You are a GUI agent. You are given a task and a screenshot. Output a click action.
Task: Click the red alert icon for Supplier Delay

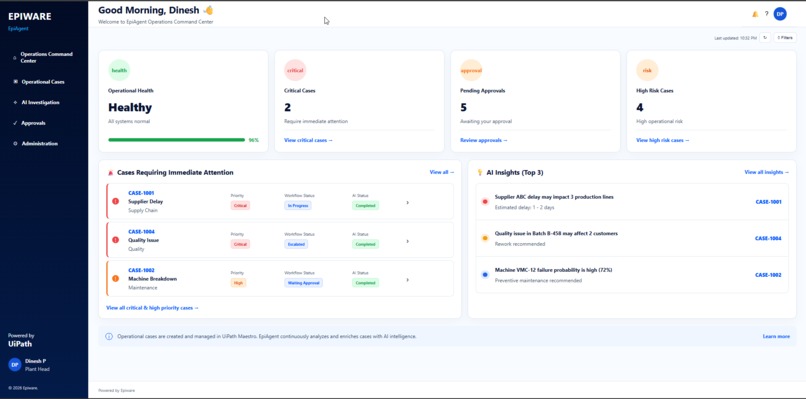116,201
